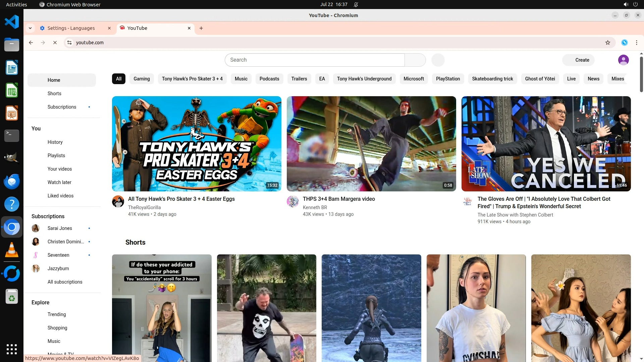Click the blue extension icon in the toolbar

(624, 43)
